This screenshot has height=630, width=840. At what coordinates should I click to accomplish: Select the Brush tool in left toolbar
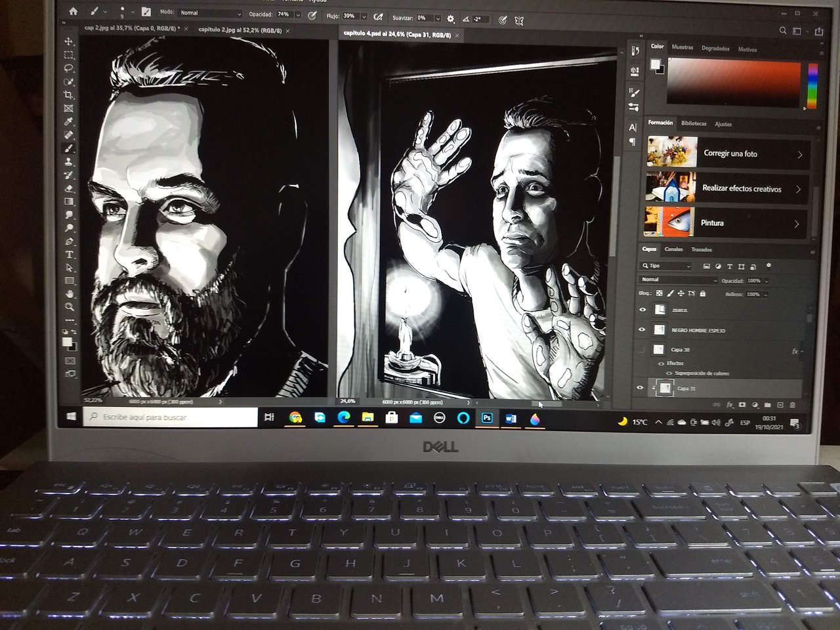pos(69,148)
